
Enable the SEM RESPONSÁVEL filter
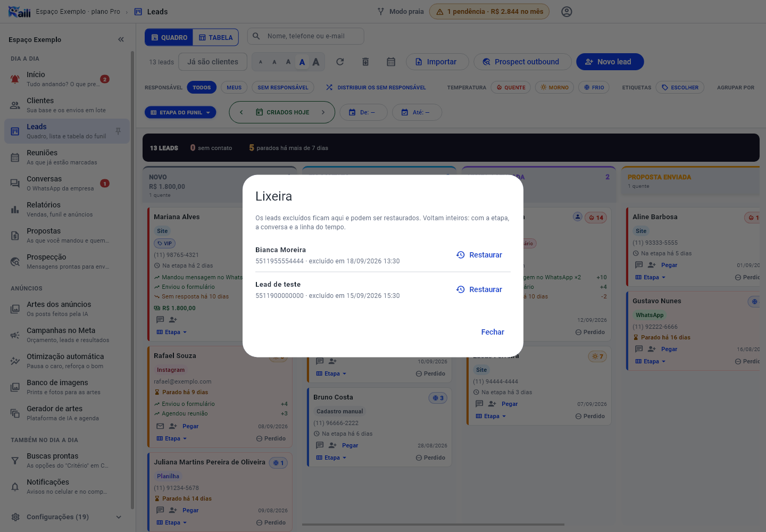coord(283,87)
